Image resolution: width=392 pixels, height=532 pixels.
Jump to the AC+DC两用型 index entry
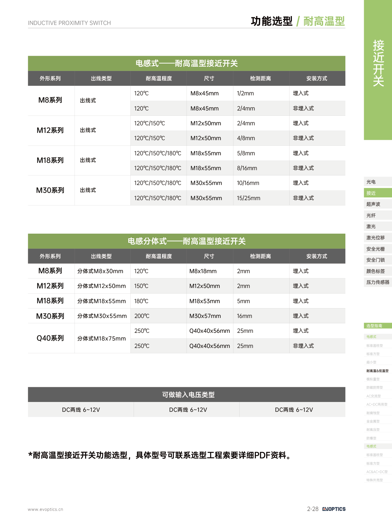tap(377, 404)
